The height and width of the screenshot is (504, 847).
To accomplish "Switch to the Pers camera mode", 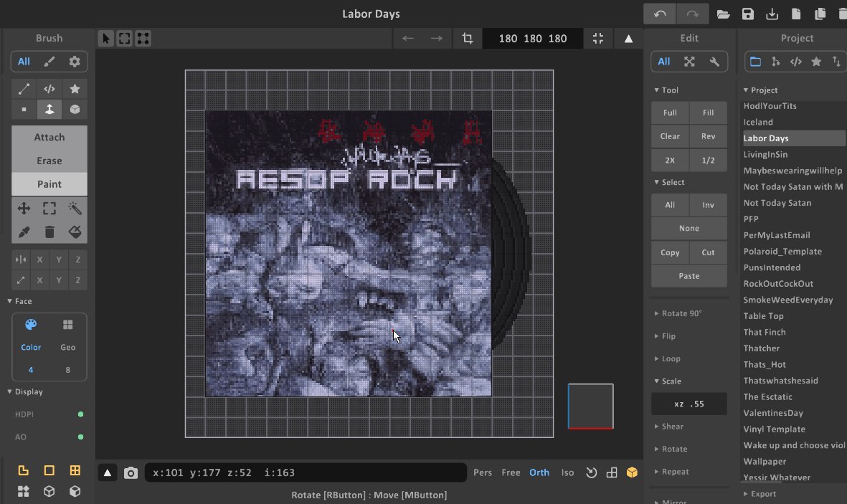I will point(483,472).
